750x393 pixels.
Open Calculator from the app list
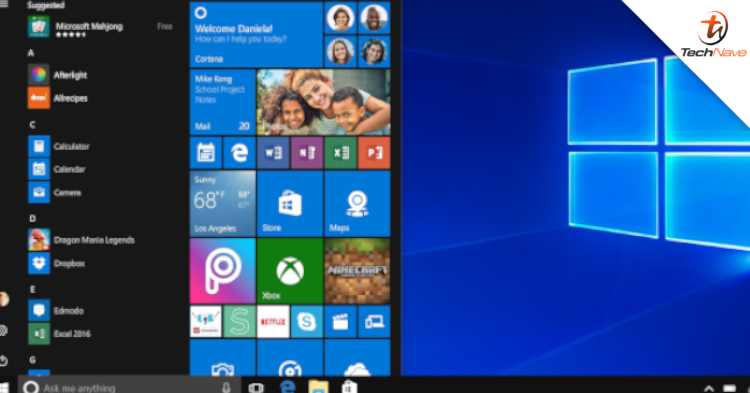59,146
